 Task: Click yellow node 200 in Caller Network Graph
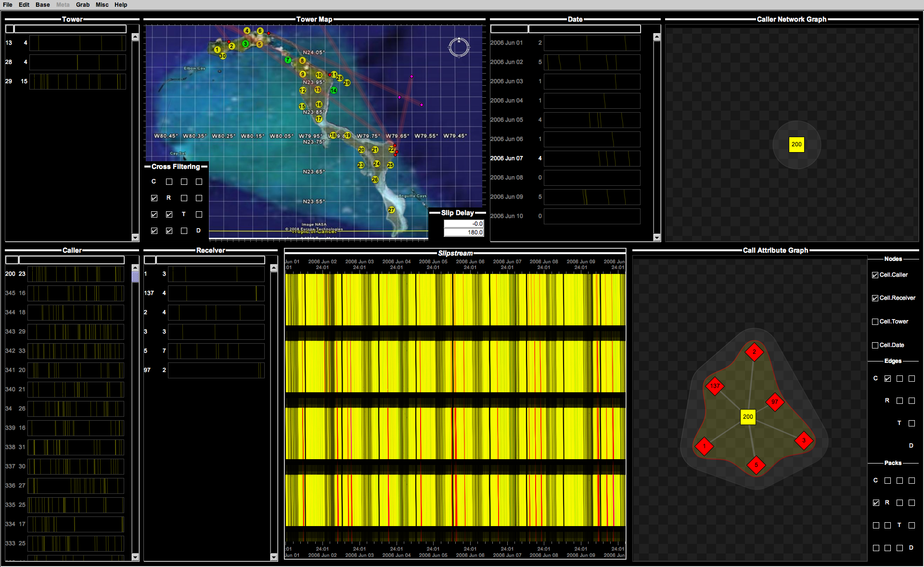pos(796,144)
